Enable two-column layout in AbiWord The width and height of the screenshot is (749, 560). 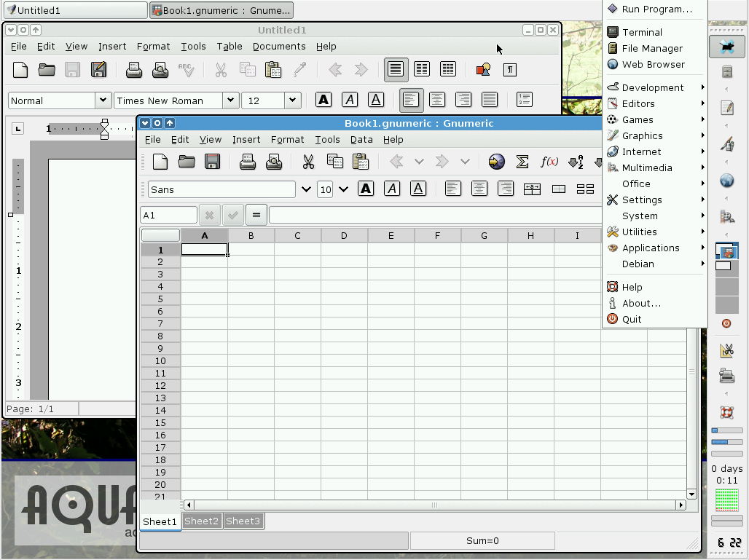(422, 70)
